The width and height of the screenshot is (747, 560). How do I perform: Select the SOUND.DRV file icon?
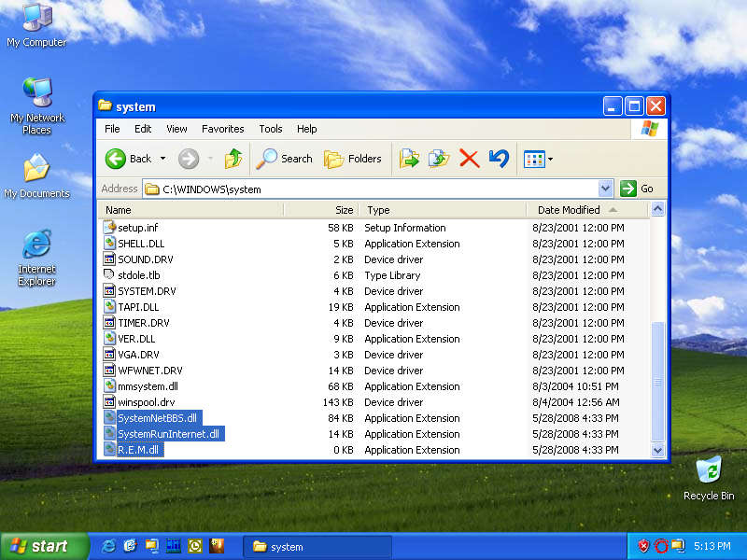click(109, 259)
